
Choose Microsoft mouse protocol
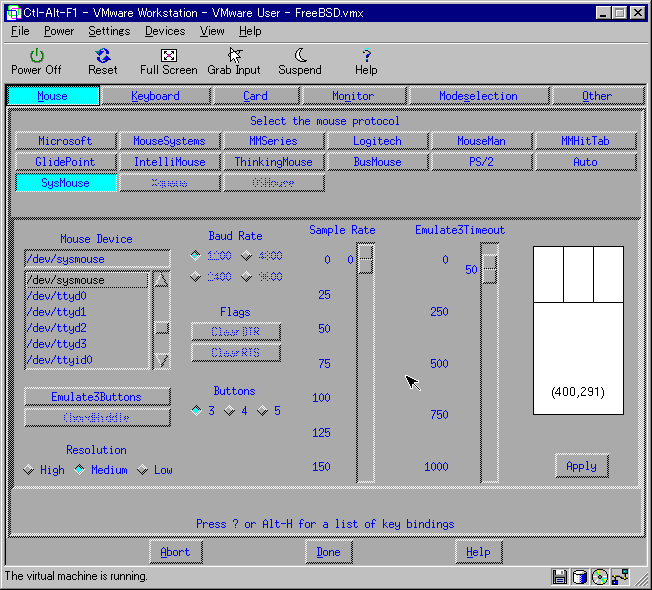pos(66,141)
